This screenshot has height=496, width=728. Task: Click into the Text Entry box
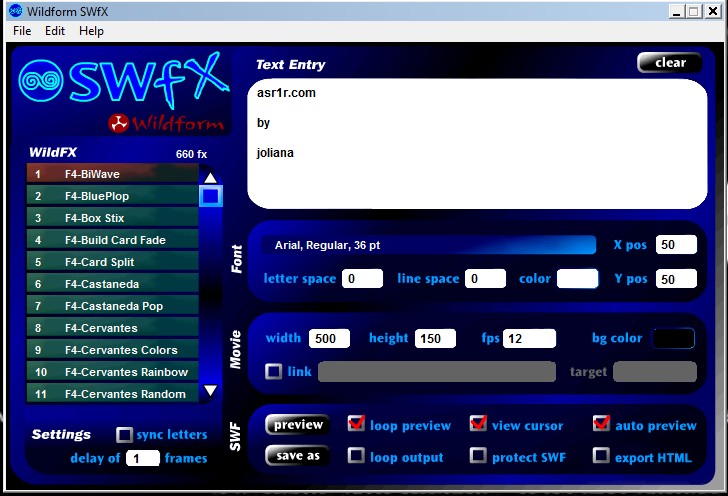(477, 144)
